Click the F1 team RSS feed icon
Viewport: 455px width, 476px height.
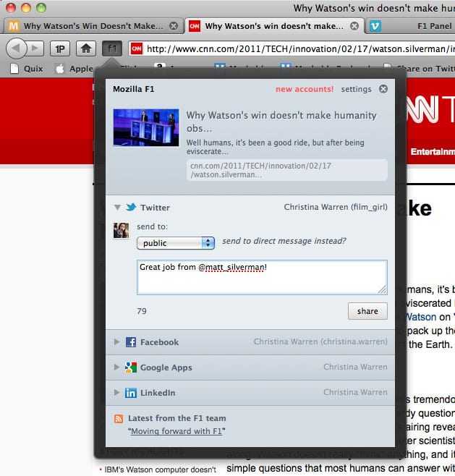pyautogui.click(x=119, y=418)
